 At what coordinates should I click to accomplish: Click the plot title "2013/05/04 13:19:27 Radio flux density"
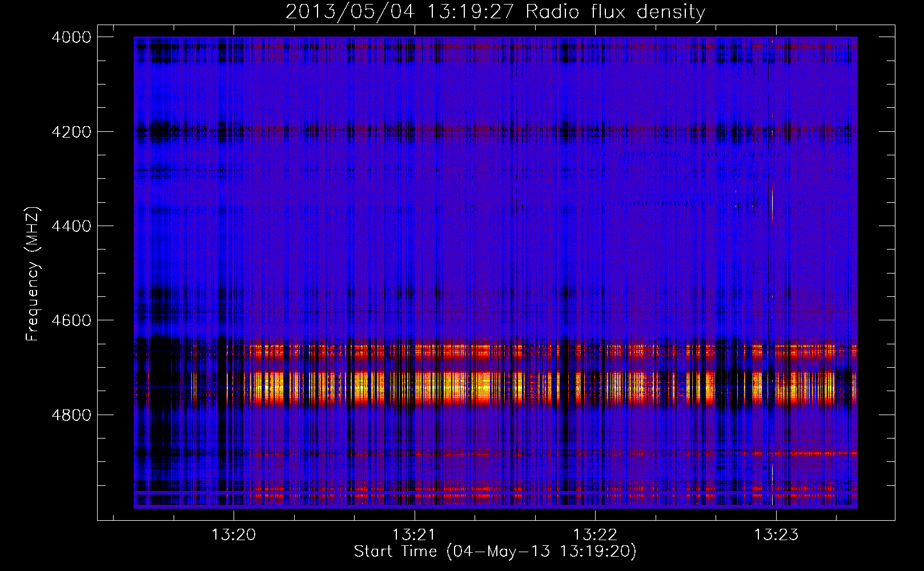[495, 11]
